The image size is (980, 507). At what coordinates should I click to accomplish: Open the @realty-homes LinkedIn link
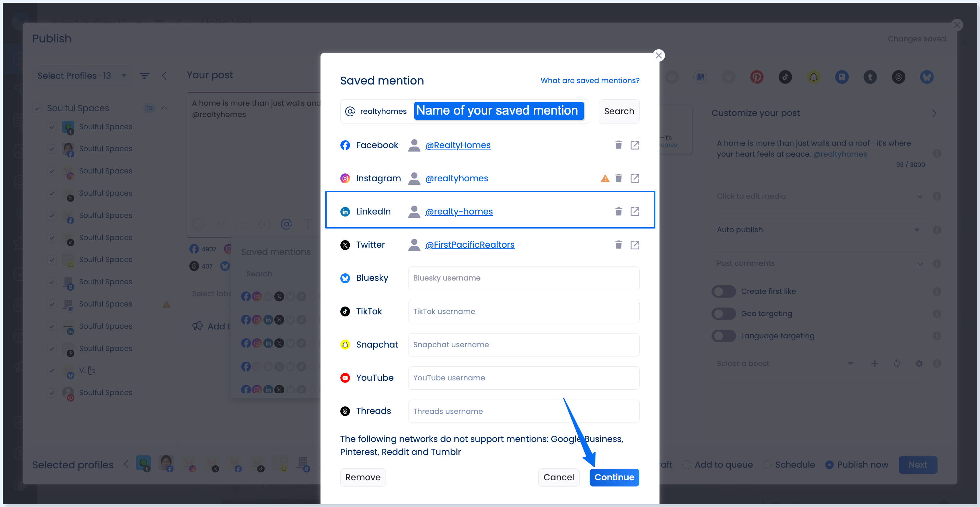click(x=459, y=211)
